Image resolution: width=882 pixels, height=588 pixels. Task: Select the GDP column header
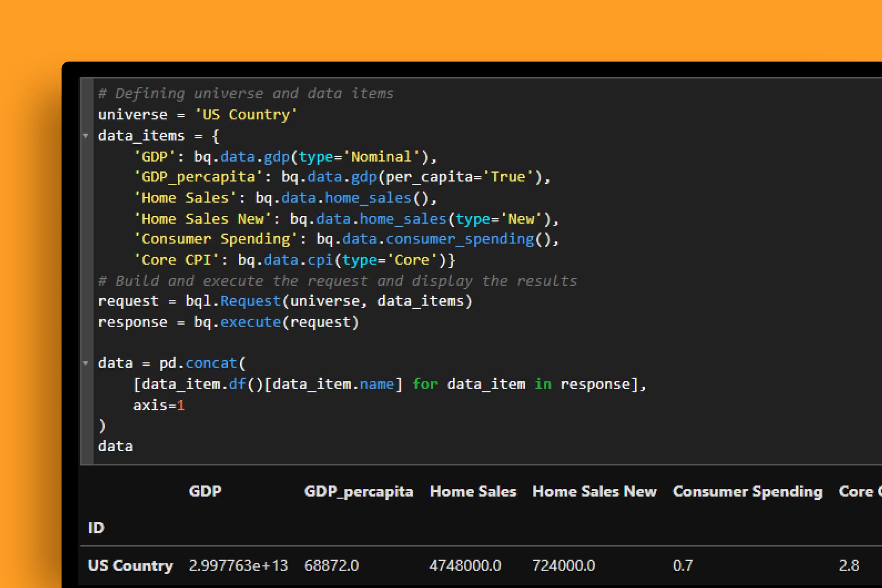[x=205, y=491]
